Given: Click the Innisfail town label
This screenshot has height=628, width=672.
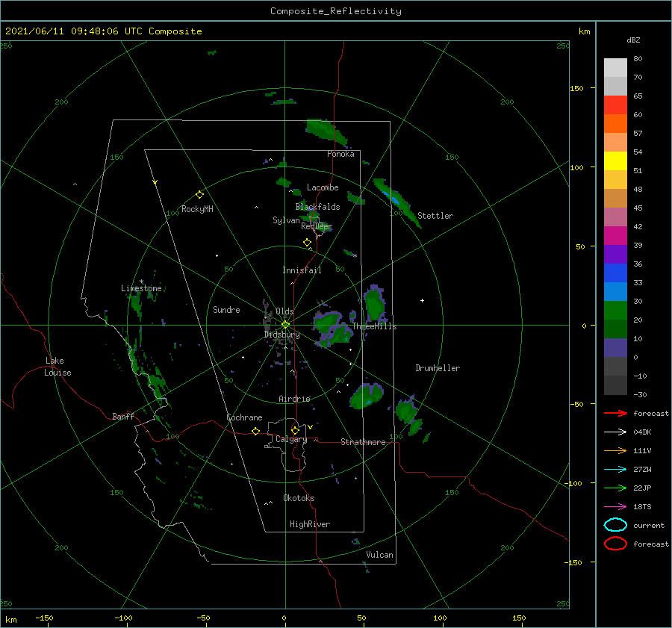Looking at the screenshot, I should point(302,270).
